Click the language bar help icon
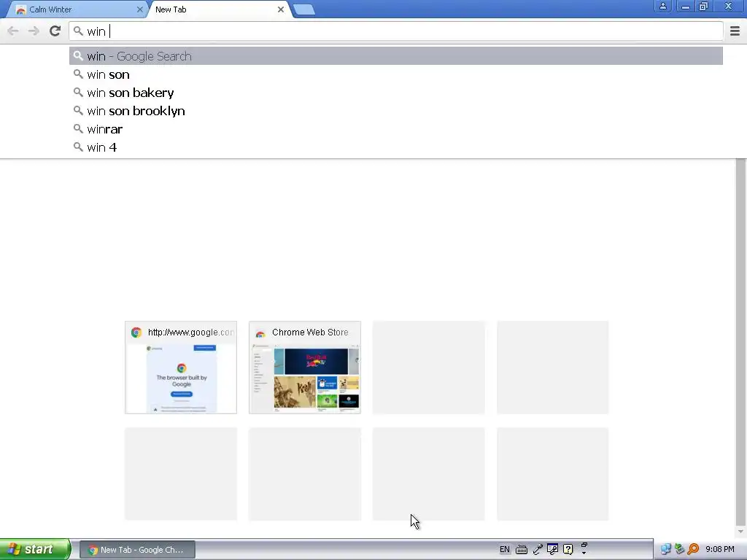 point(568,550)
